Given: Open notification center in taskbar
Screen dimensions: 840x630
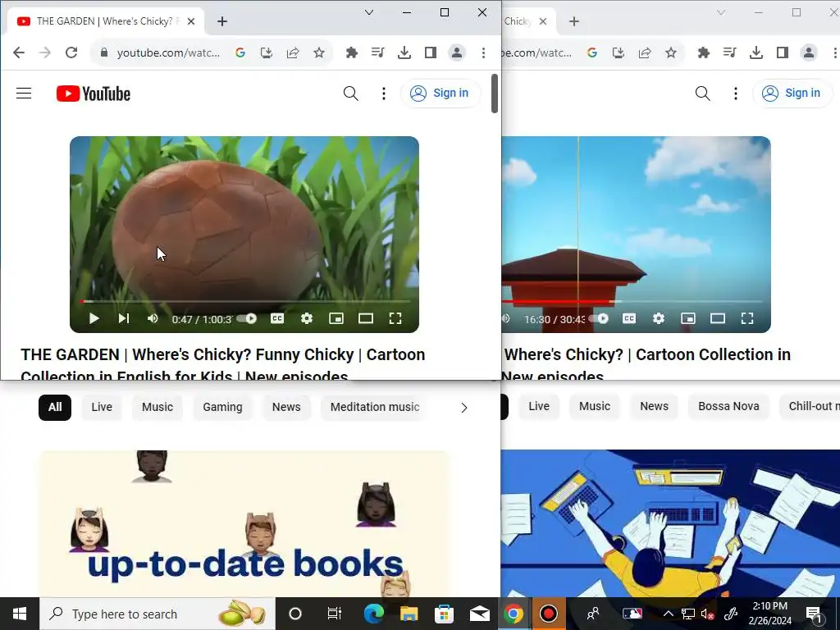Looking at the screenshot, I should [x=815, y=614].
